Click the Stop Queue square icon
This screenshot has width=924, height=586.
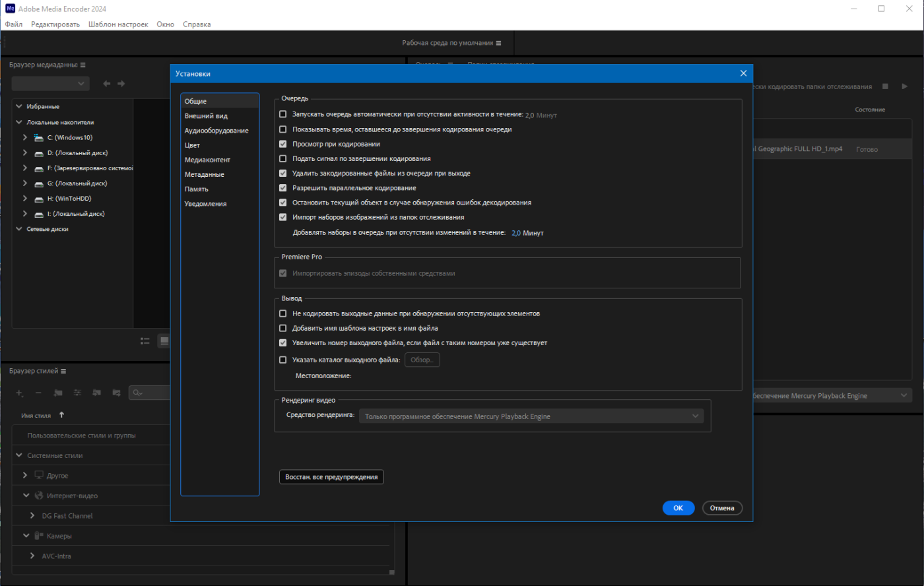[885, 86]
